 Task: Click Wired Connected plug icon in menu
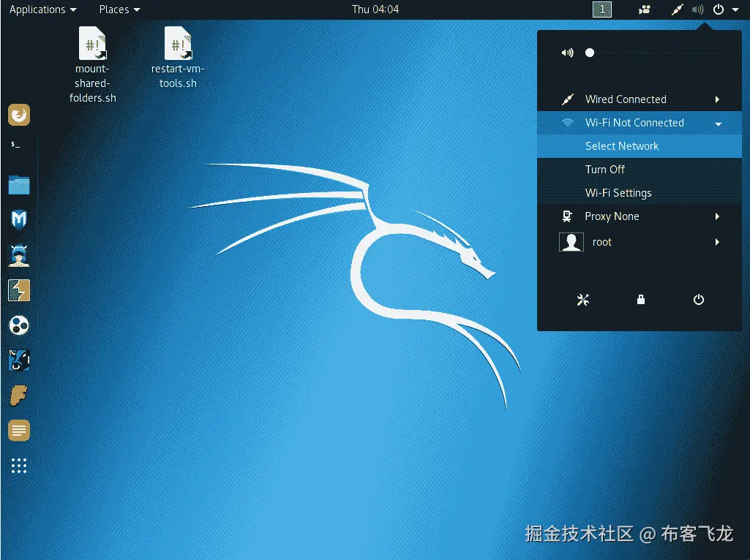[x=567, y=99]
